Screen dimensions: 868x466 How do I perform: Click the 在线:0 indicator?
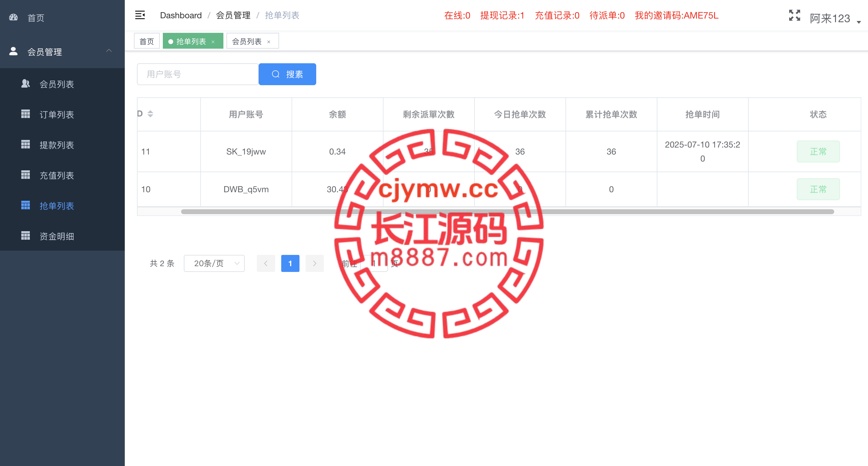point(457,15)
